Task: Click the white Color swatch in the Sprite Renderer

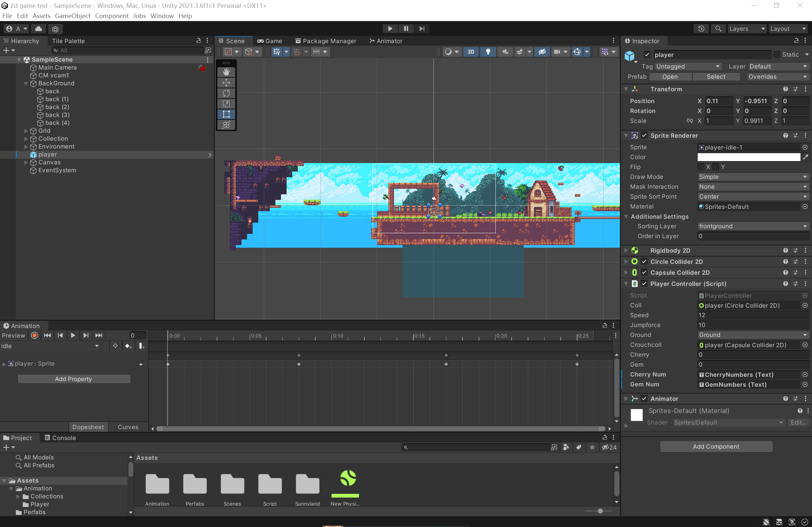Action: pyautogui.click(x=748, y=157)
